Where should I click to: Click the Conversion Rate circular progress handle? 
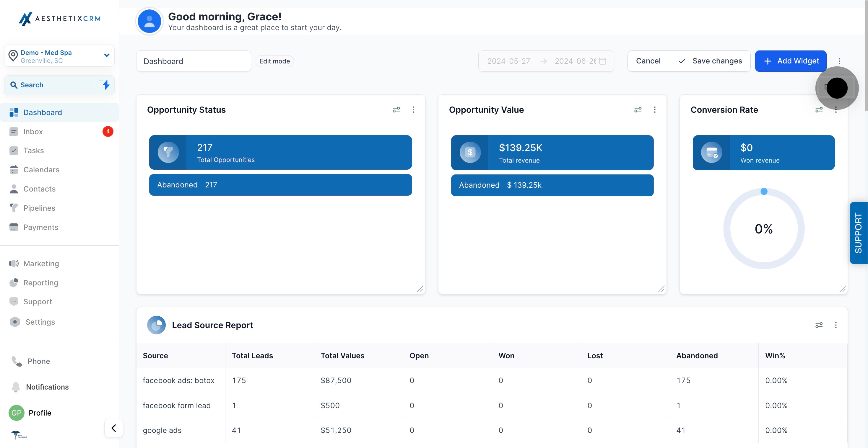pos(764,192)
